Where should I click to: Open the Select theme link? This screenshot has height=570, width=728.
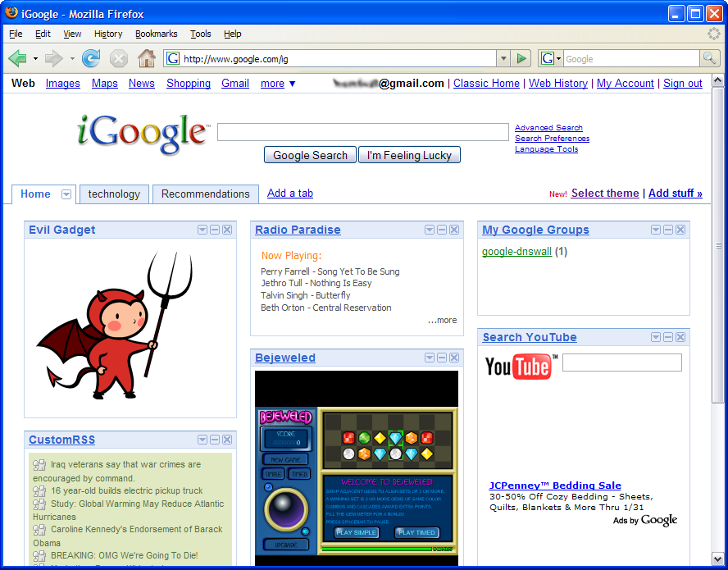(x=605, y=194)
